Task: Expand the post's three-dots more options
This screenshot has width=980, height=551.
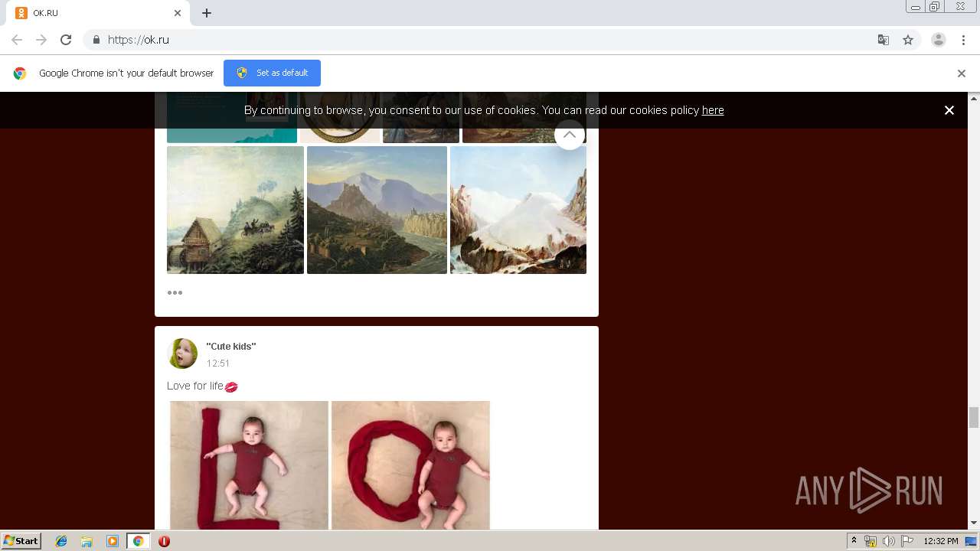Action: point(175,292)
